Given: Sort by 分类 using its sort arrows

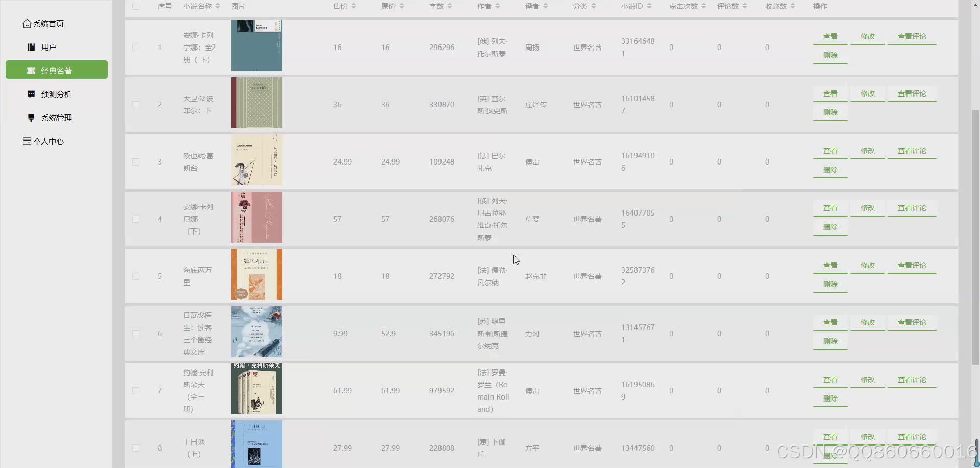Looking at the screenshot, I should click(594, 6).
